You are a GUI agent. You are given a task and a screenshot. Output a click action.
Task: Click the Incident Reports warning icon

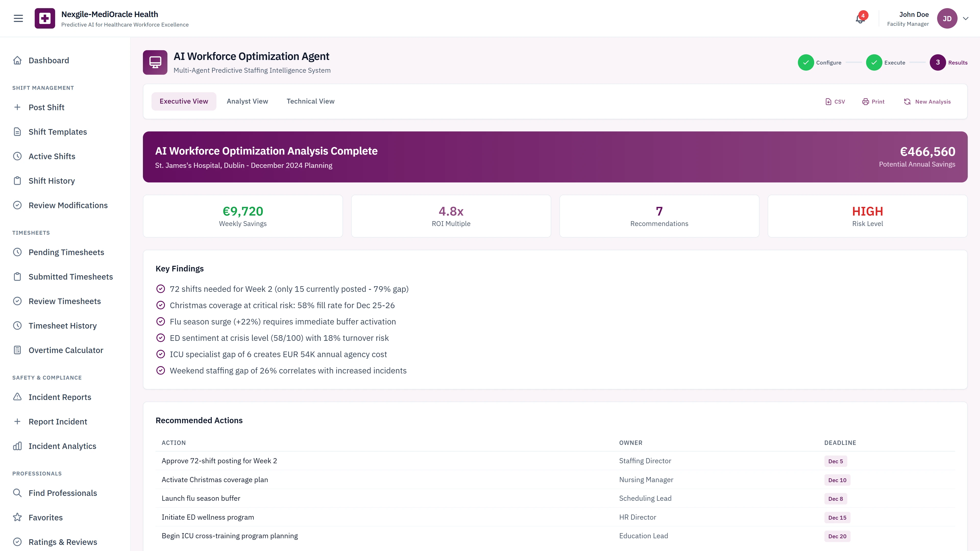(x=18, y=397)
